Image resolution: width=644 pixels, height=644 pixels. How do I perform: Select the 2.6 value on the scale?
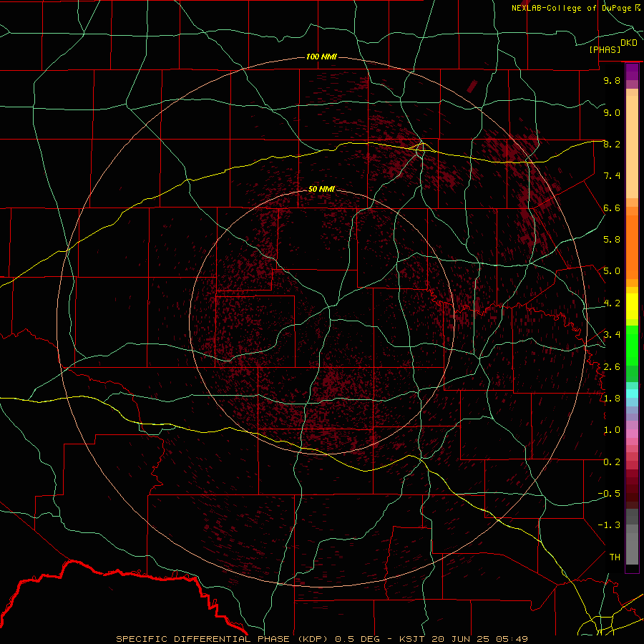pos(612,367)
